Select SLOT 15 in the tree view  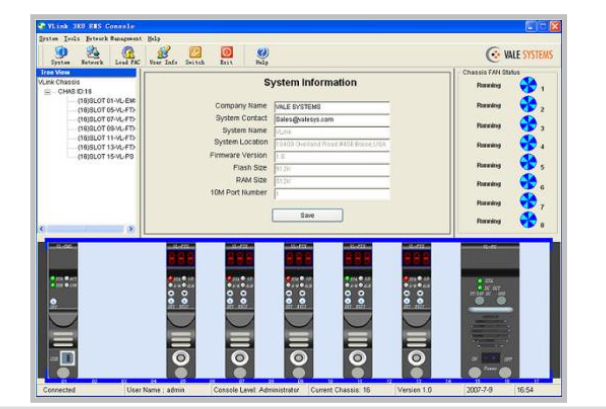tap(105, 156)
